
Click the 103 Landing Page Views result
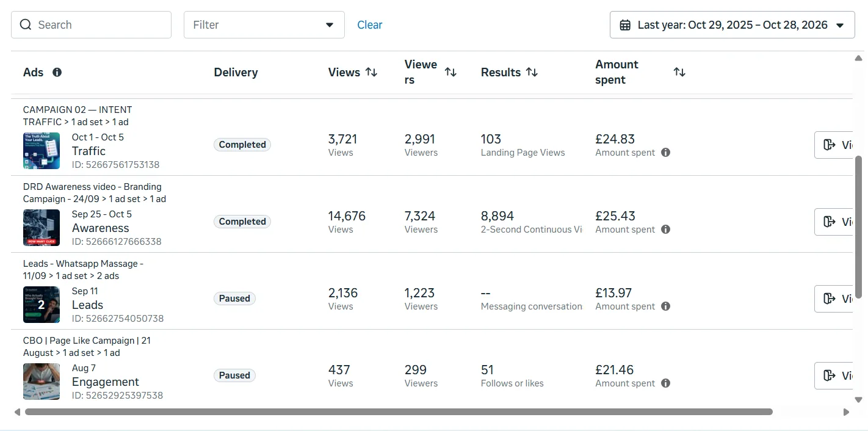[x=491, y=139]
